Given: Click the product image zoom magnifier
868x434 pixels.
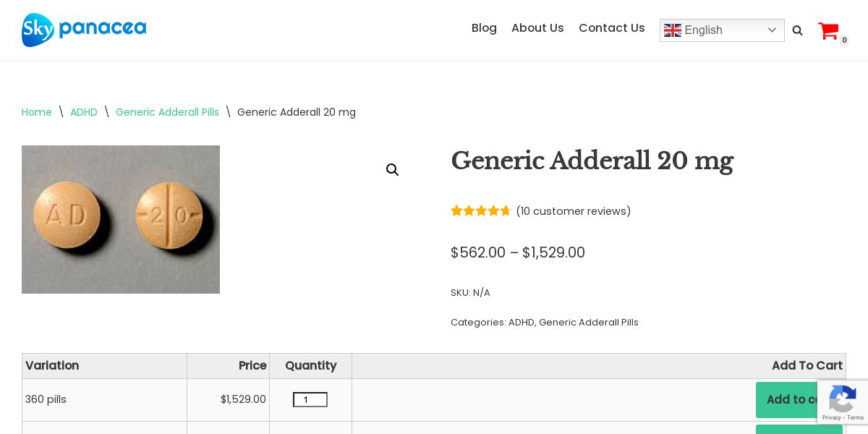Looking at the screenshot, I should (x=392, y=170).
